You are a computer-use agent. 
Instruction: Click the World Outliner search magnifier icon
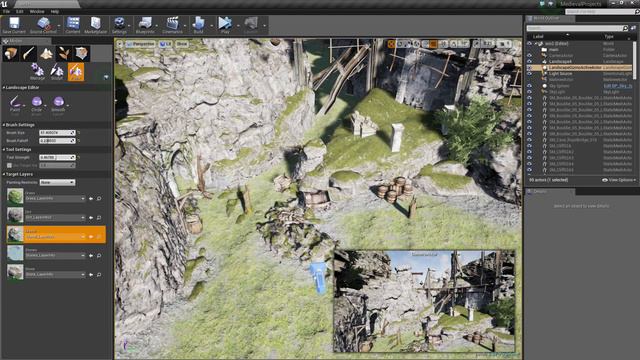tap(625, 28)
